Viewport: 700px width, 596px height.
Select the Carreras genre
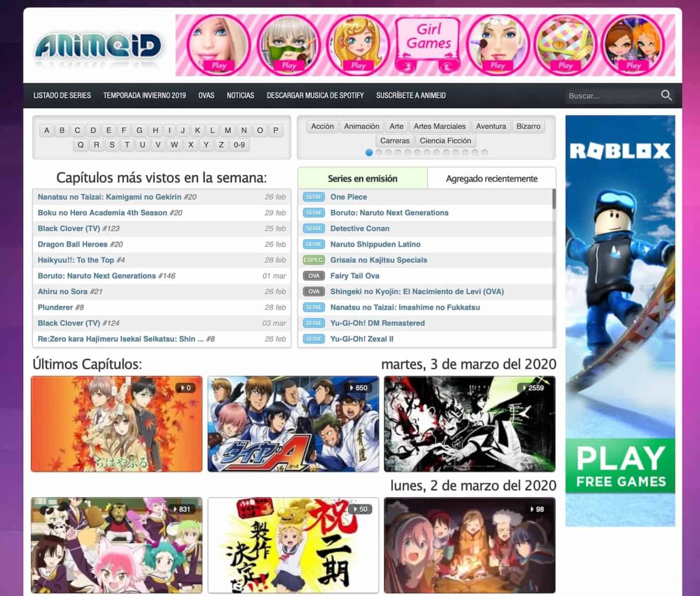395,141
